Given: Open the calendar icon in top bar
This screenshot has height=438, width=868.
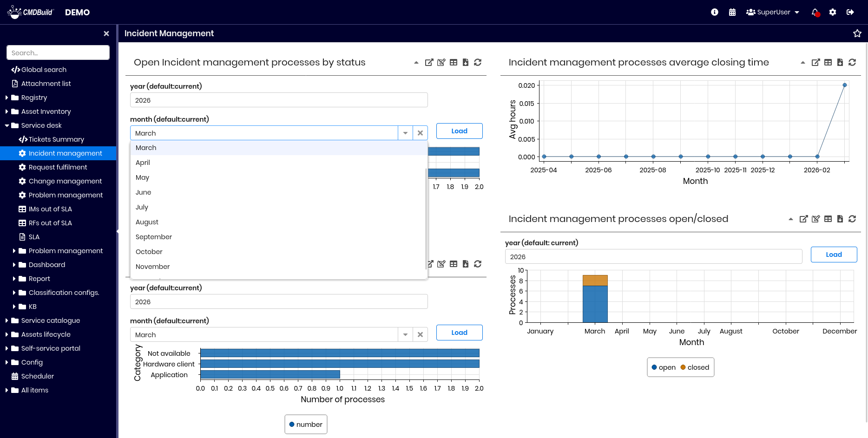Looking at the screenshot, I should tap(732, 12).
